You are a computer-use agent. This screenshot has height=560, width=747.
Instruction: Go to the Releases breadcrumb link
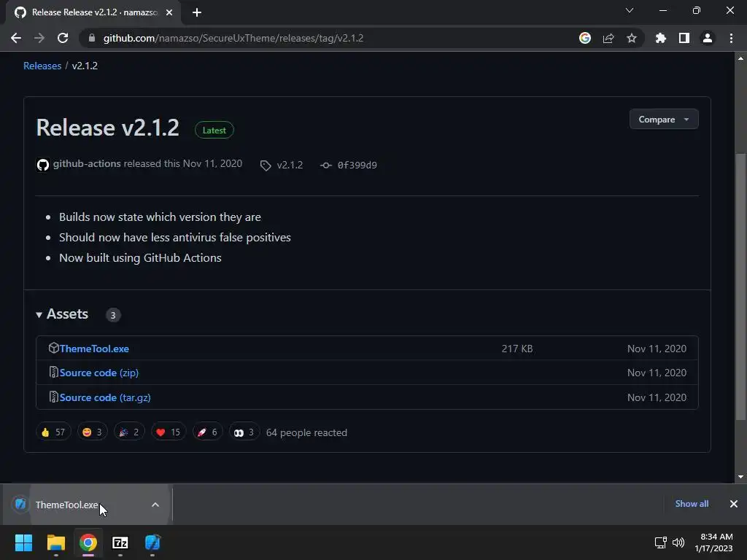pyautogui.click(x=42, y=66)
